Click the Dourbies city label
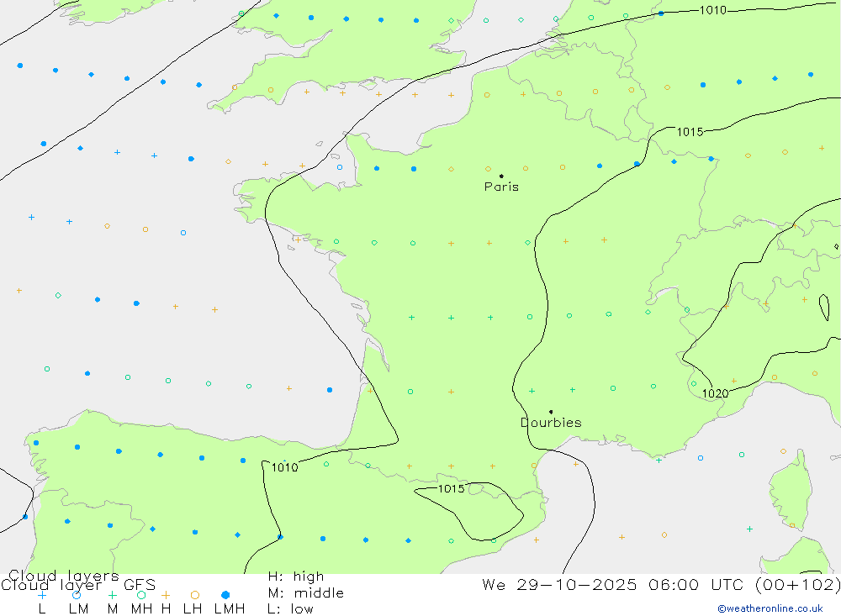Viewport: 841px width, 616px height. click(x=551, y=423)
